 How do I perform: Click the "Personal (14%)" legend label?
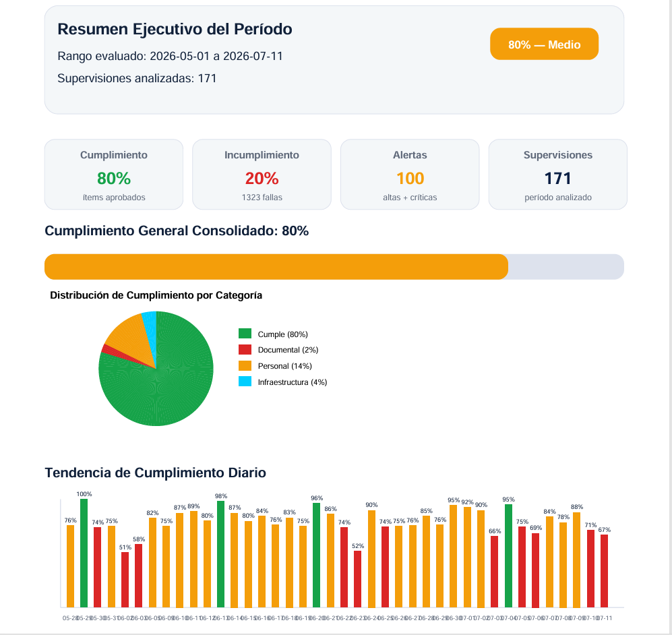[x=284, y=366]
